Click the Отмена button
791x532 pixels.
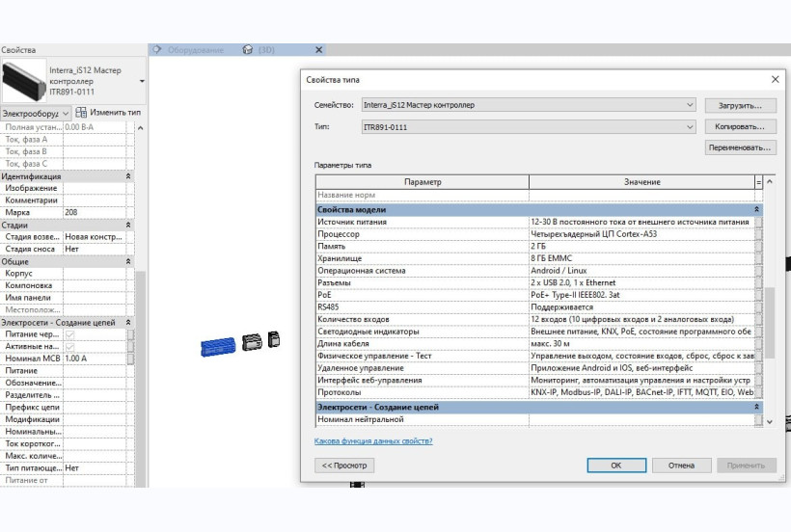click(682, 465)
